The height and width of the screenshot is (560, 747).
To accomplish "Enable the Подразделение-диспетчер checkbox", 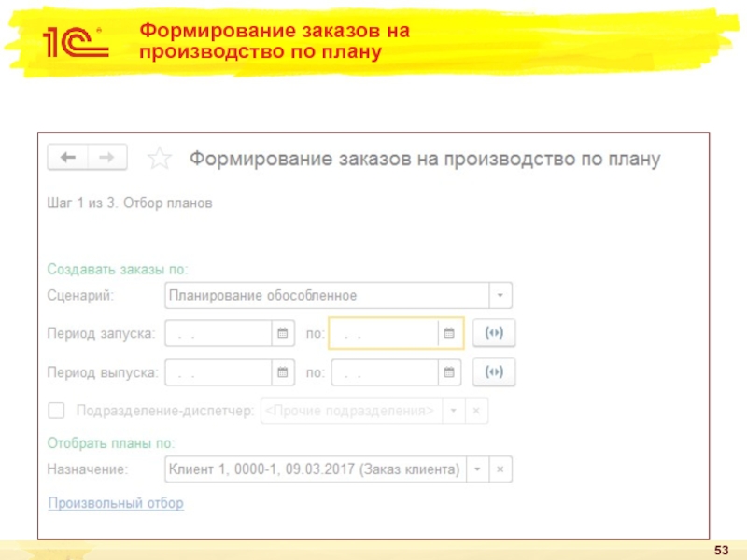I will click(56, 411).
